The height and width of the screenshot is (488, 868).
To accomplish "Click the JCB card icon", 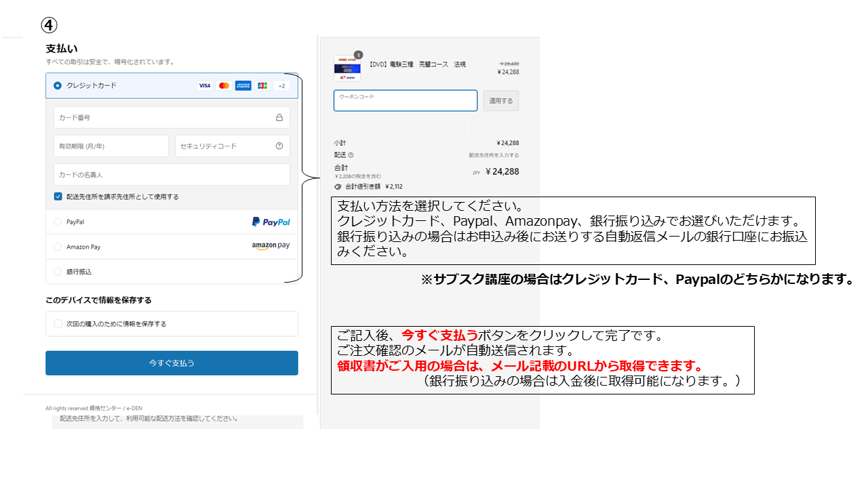I will pos(262,86).
